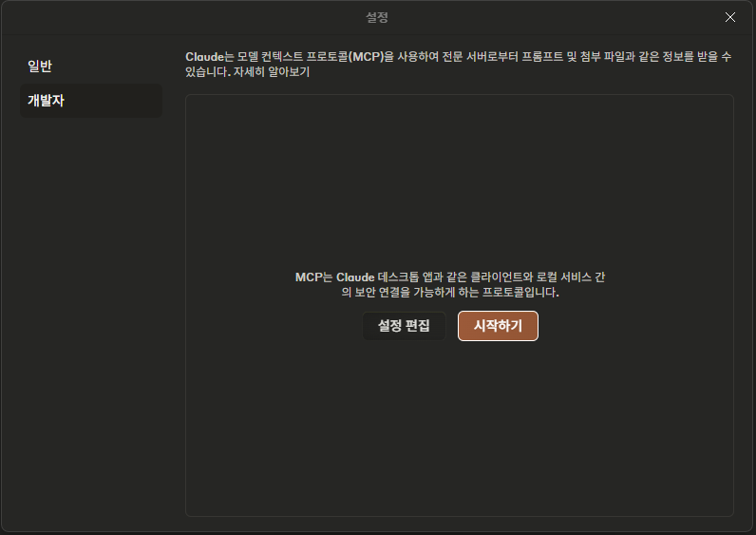Open the 자세히 알아보기 link
The width and height of the screenshot is (756, 535).
272,72
